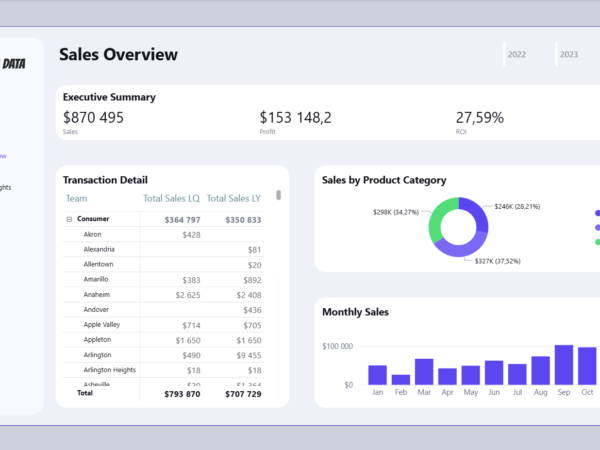The height and width of the screenshot is (450, 600).
Task: Select the Allentown row
Action: tap(163, 264)
